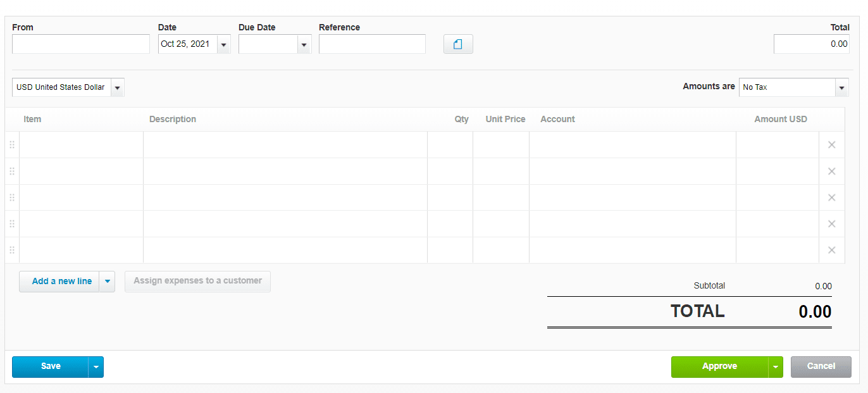This screenshot has width=868, height=393.
Task: Open the Due Date calendar dropdown
Action: click(304, 44)
